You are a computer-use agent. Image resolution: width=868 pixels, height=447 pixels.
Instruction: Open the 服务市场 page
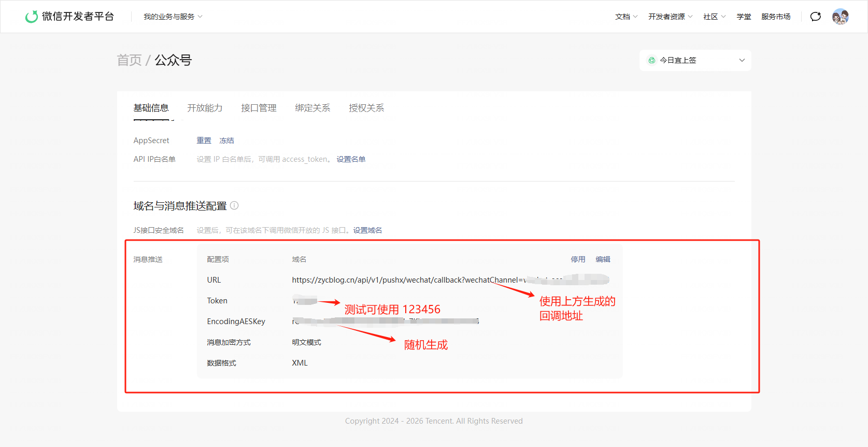coord(776,17)
